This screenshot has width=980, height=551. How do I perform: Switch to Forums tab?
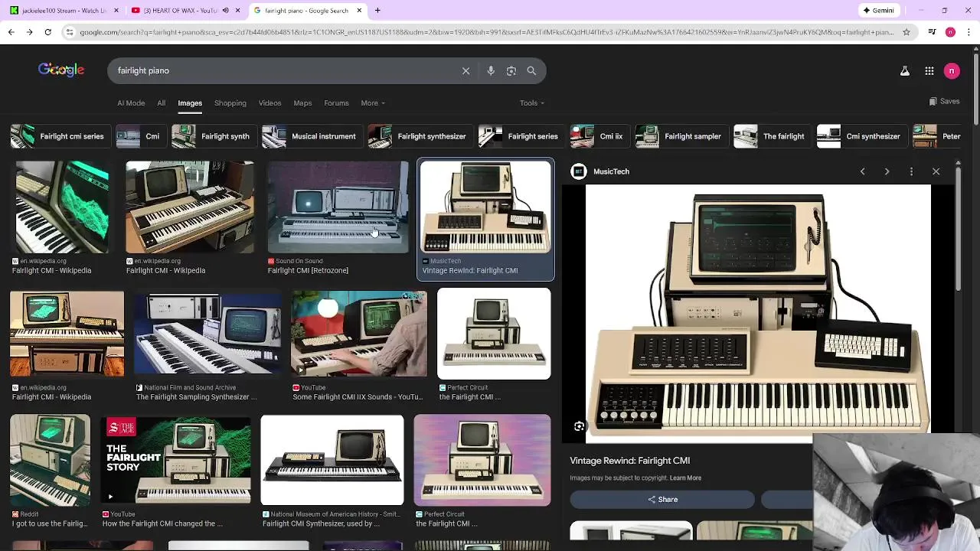click(336, 103)
